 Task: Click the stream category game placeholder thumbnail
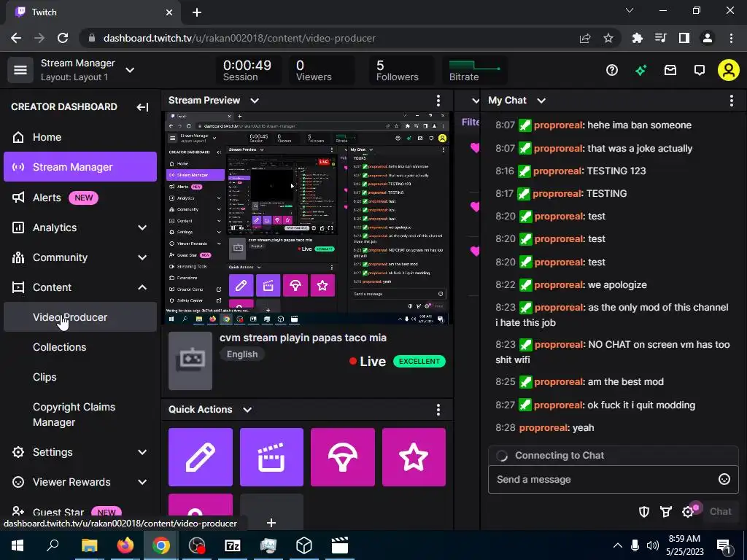point(190,361)
